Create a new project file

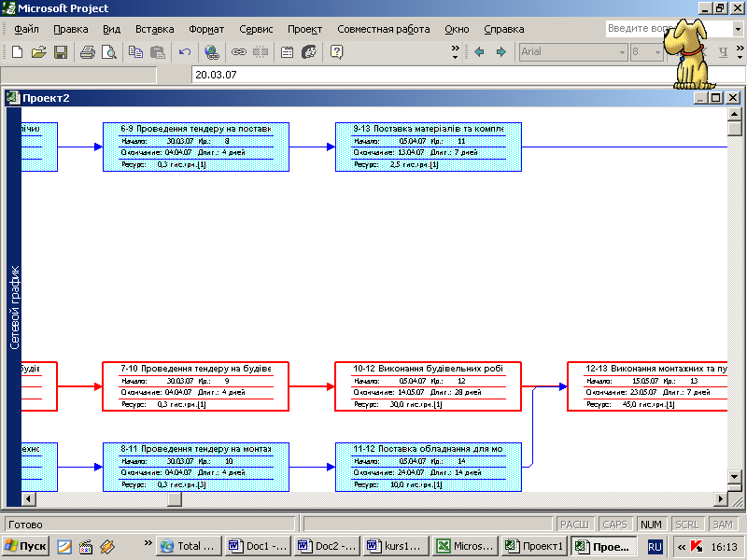pos(18,52)
